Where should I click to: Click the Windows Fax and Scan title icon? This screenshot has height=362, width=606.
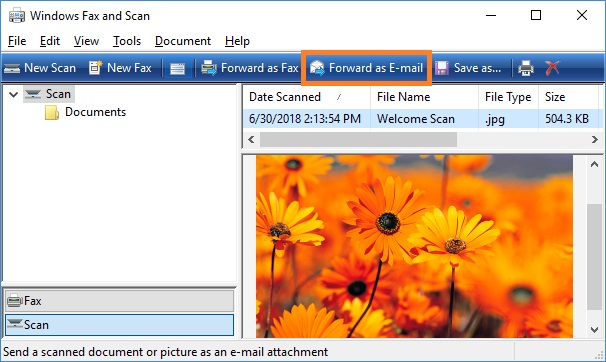[17, 16]
